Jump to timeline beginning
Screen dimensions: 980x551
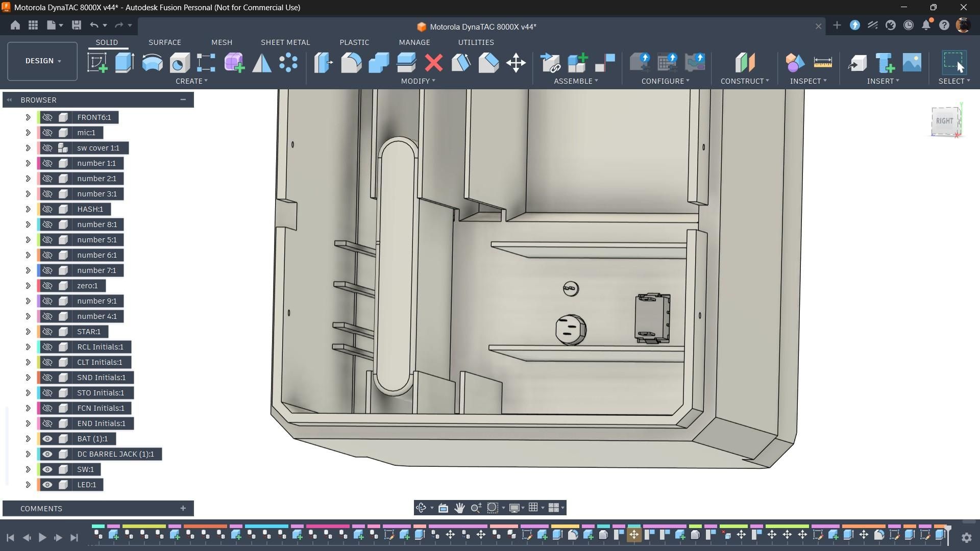[x=10, y=537]
